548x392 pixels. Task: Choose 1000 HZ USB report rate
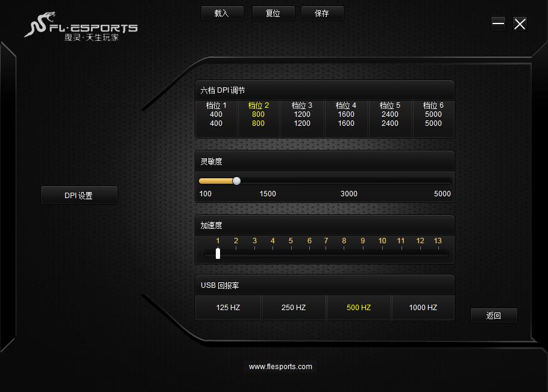423,308
